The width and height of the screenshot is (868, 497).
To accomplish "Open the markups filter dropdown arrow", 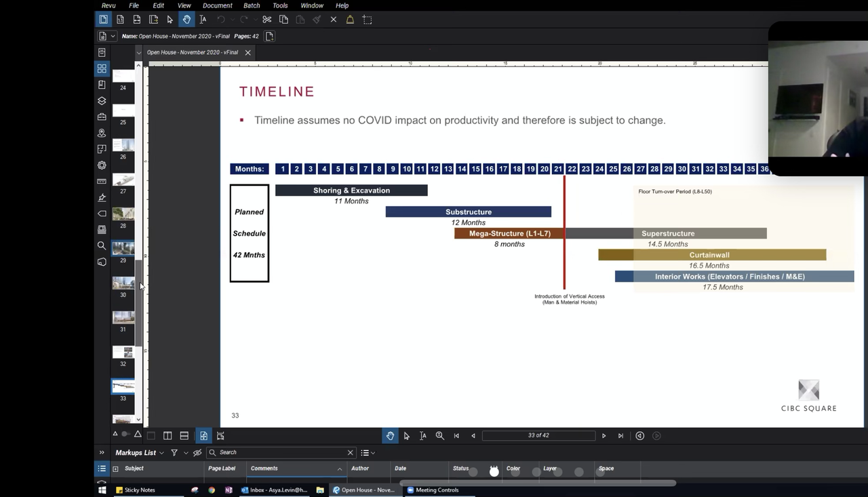I will click(x=185, y=453).
